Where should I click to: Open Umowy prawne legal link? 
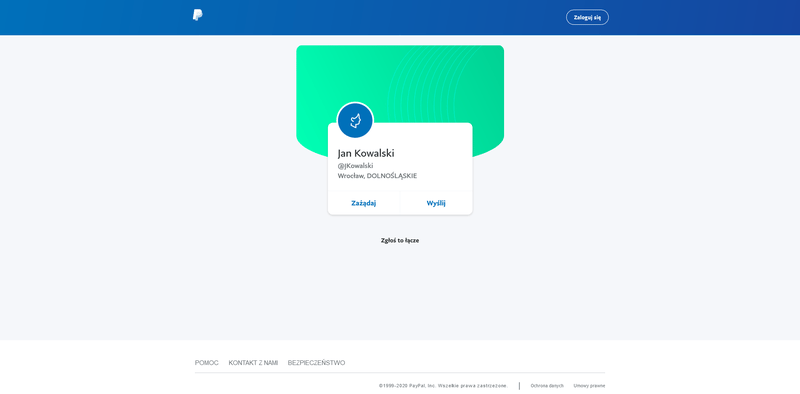click(x=589, y=386)
